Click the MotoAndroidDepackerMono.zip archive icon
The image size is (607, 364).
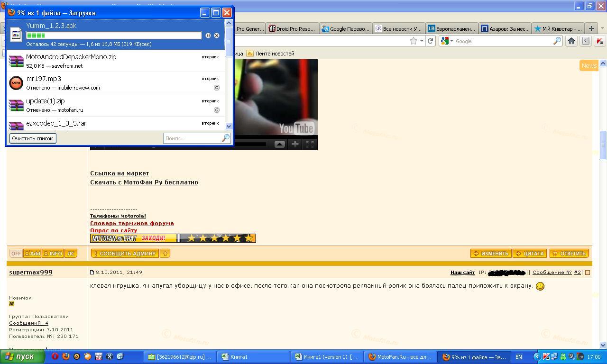(x=16, y=61)
